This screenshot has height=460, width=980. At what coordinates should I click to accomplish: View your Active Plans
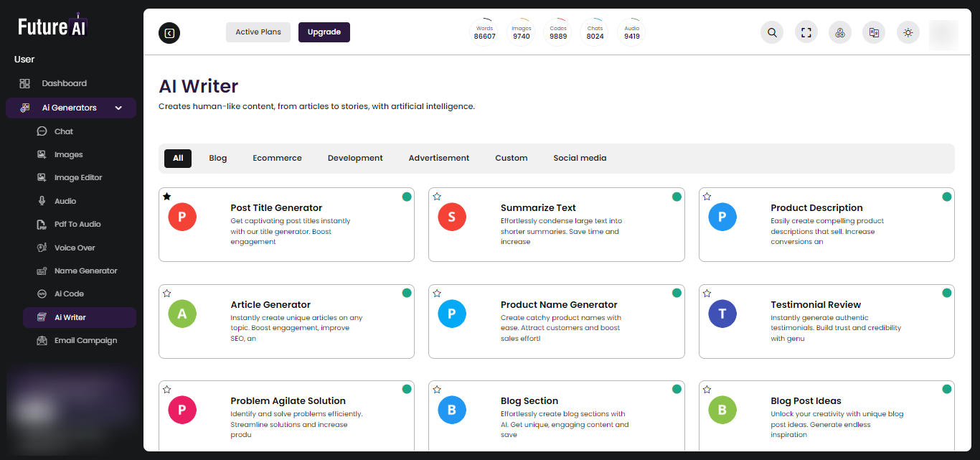click(x=258, y=32)
